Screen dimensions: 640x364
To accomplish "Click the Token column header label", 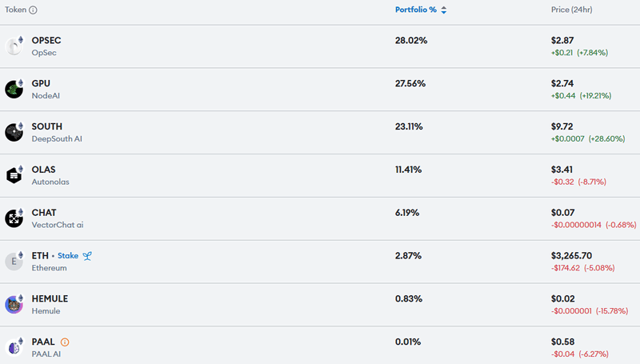I will tap(16, 10).
